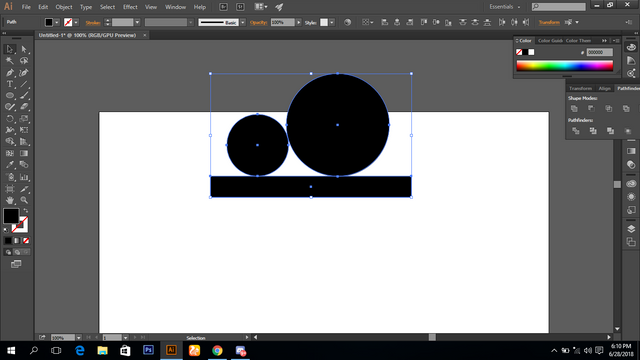Select the Magic Wand tool
Viewport: 640px width, 360px height.
tap(10, 61)
